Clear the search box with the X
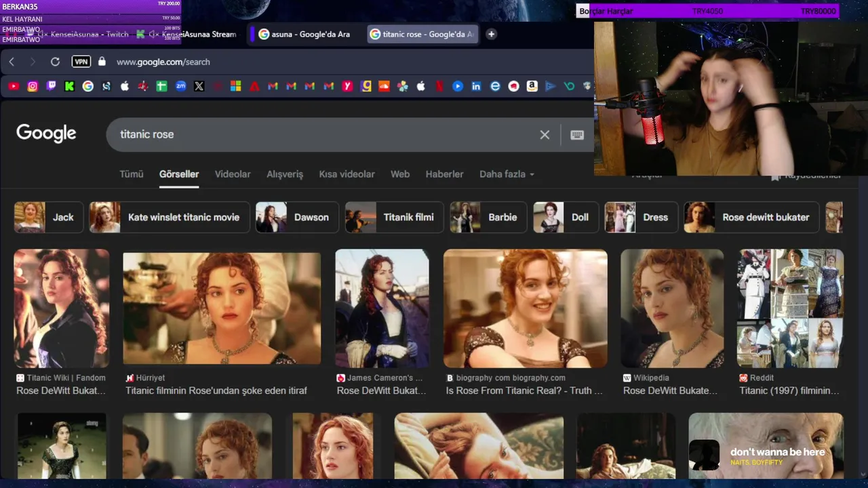The height and width of the screenshot is (488, 868). tap(545, 134)
